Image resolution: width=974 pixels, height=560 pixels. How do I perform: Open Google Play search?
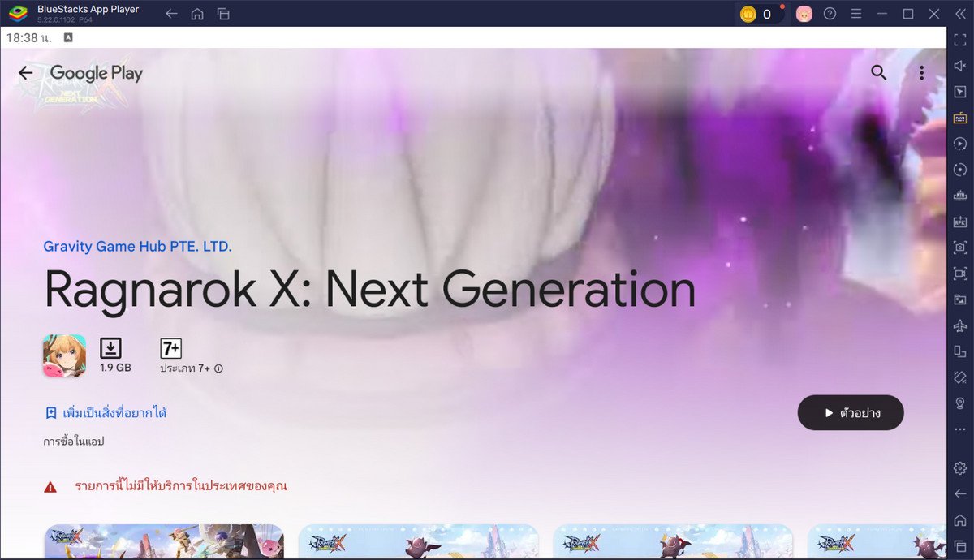(x=879, y=73)
